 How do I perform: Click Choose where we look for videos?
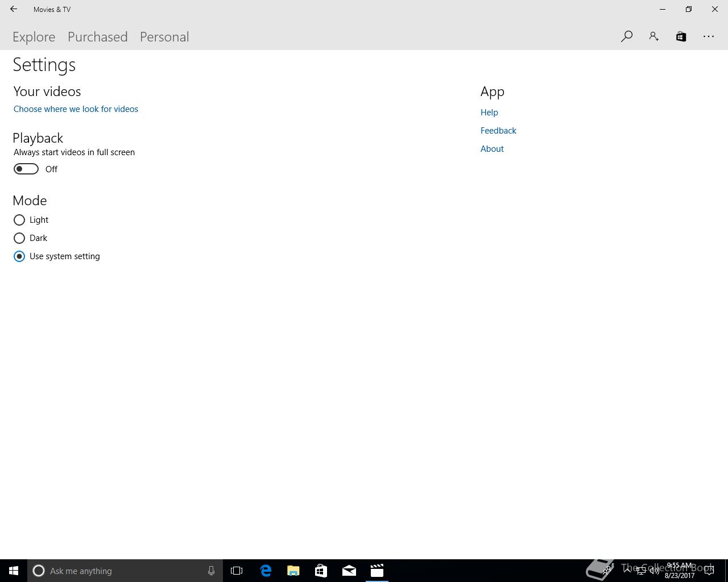(x=76, y=109)
